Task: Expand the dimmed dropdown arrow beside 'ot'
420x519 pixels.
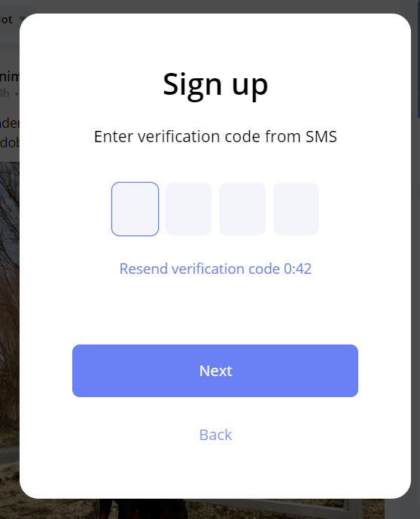Action: pyautogui.click(x=22, y=18)
